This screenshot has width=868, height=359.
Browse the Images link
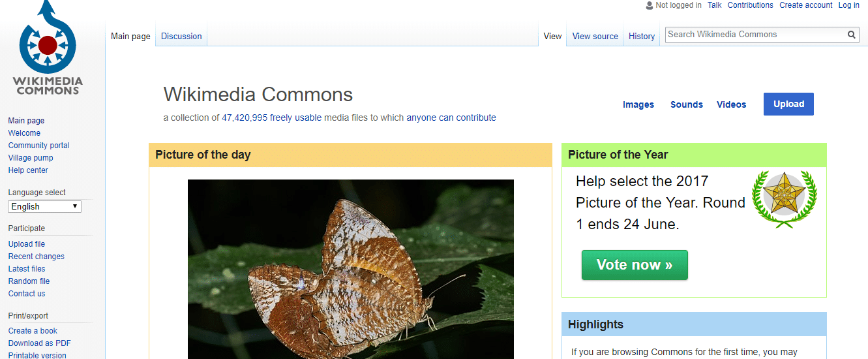point(638,104)
